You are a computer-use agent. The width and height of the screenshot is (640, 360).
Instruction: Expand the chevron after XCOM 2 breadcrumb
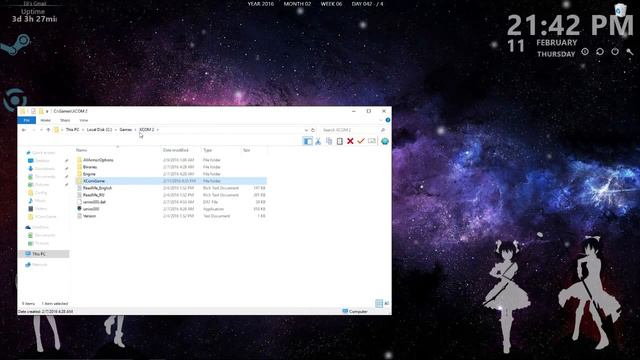158,130
